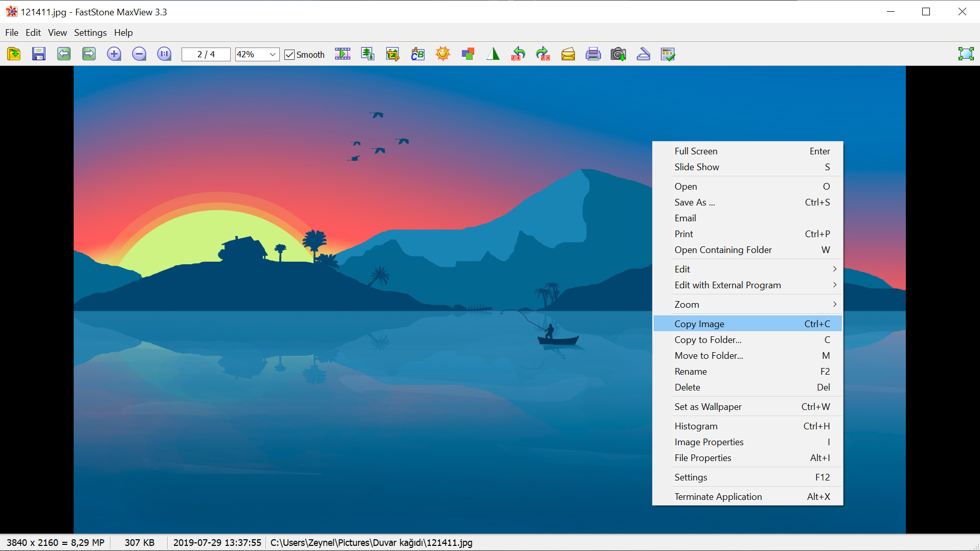Click the page number field showing 2/4
This screenshot has width=980, height=551.
click(206, 54)
